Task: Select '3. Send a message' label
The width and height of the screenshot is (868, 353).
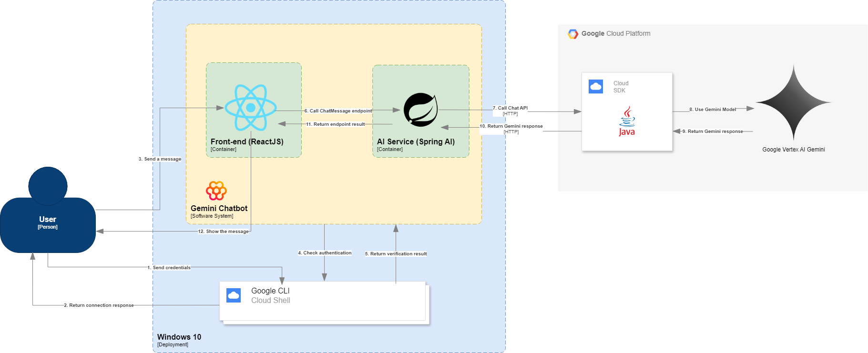Action: [x=160, y=159]
